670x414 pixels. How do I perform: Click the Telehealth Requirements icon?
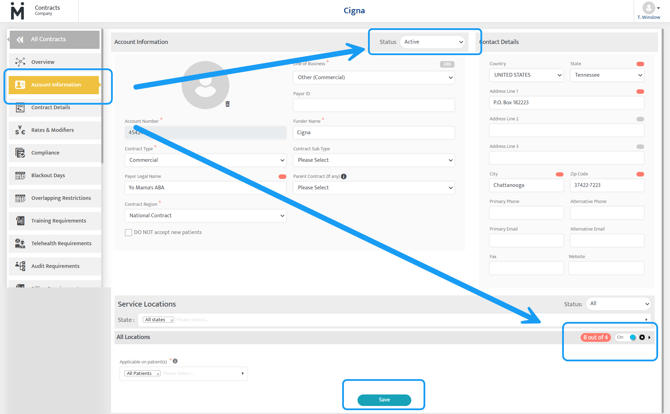20,243
